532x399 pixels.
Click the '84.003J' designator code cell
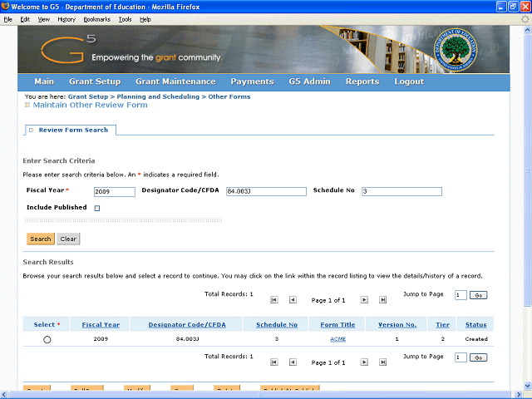[187, 339]
